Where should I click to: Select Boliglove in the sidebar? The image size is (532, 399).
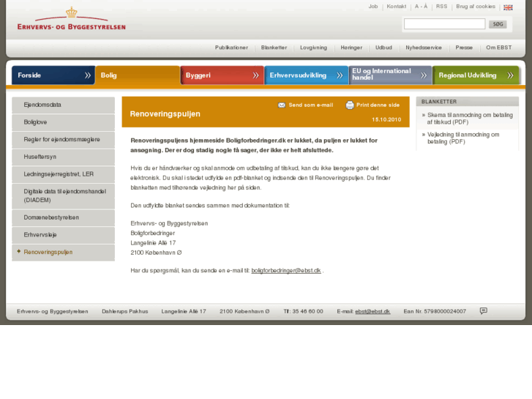63,122
